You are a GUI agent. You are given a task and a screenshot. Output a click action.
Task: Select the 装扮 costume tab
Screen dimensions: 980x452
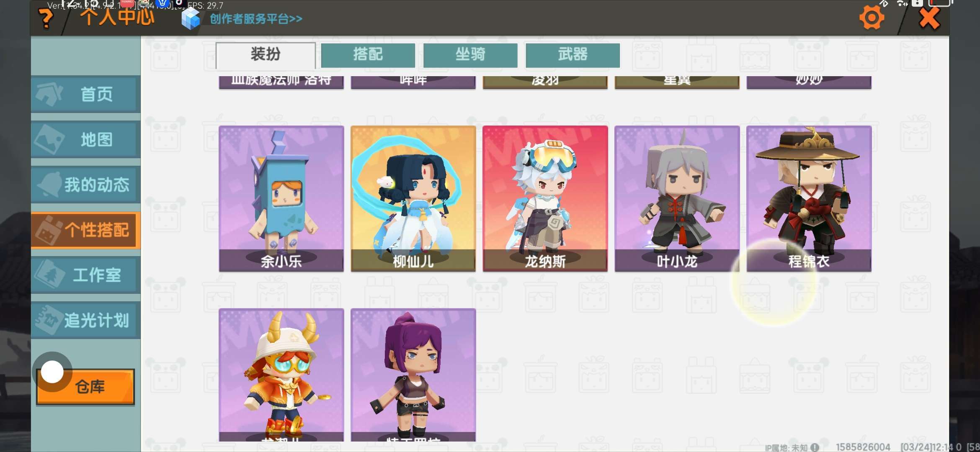266,55
